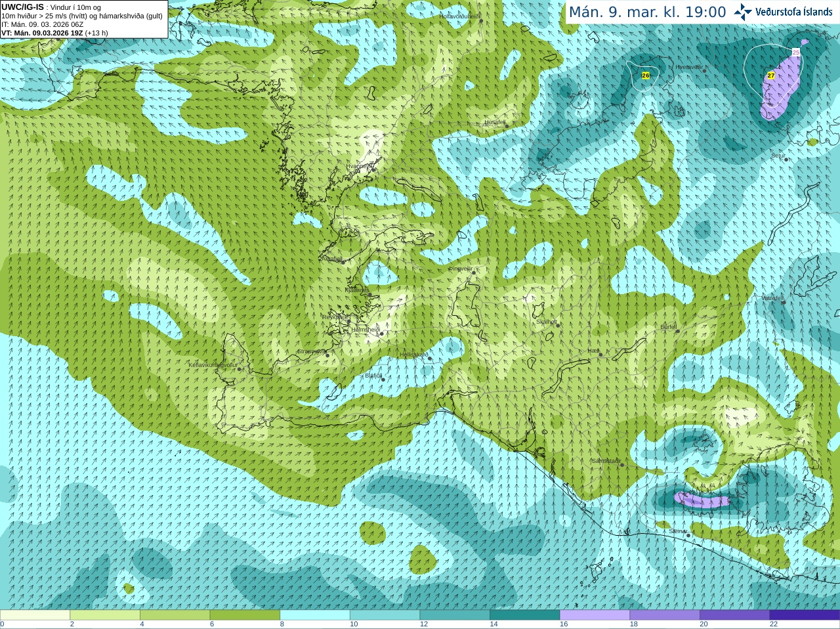
Task: Select the Hveravellir station dot
Action: coord(705,70)
